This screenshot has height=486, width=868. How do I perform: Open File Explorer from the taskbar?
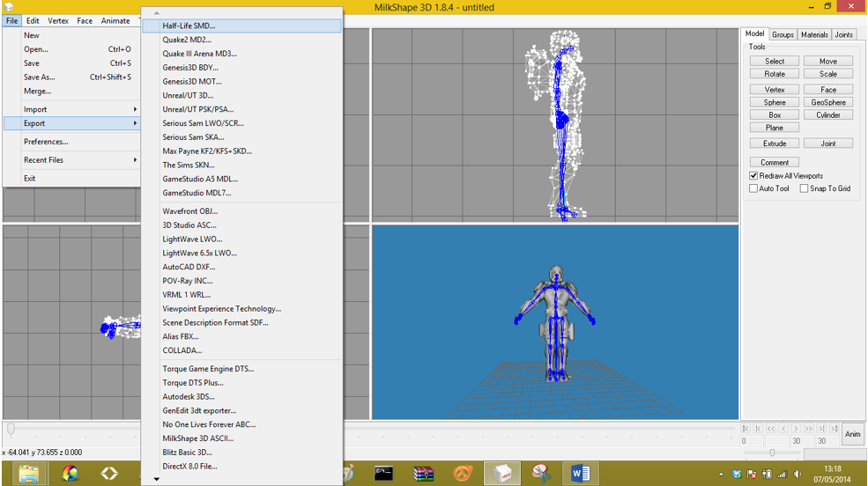29,474
